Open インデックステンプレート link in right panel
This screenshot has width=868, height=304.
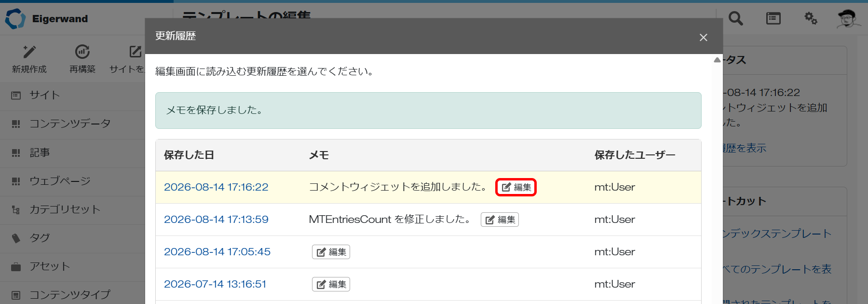[777, 234]
